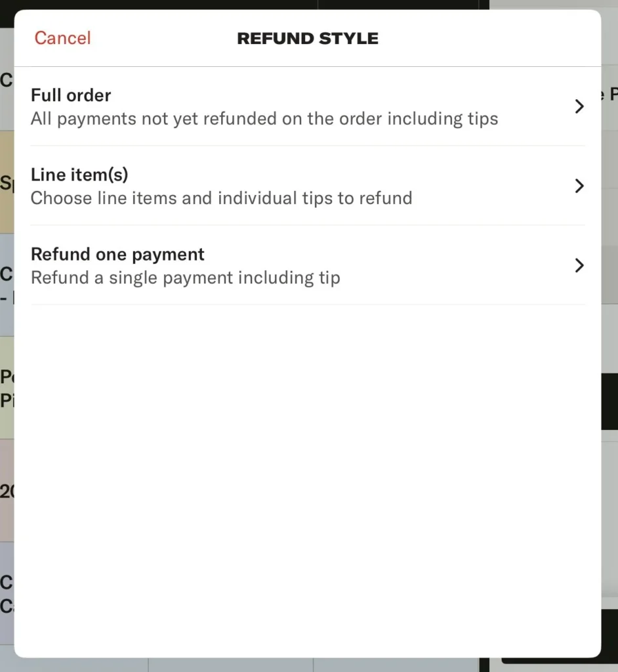Tap the tan "Sp" tile behind dialog
Viewport: 618px width, 672px height.
pos(7,182)
